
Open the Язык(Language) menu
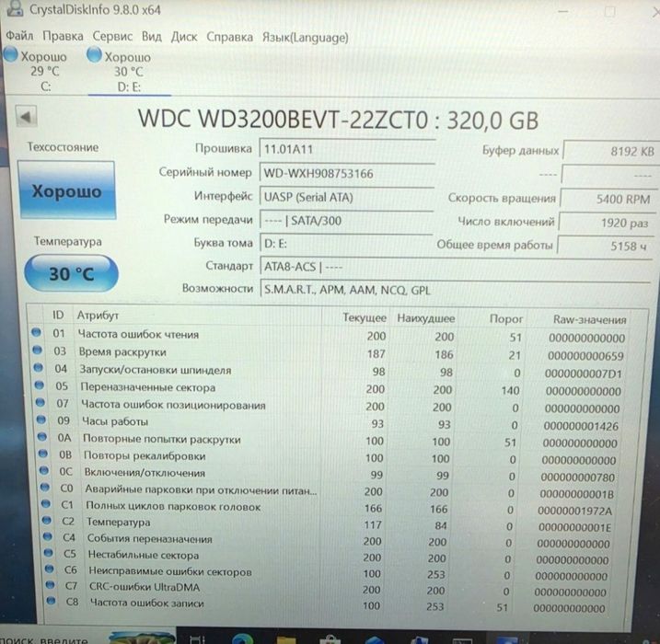point(306,38)
